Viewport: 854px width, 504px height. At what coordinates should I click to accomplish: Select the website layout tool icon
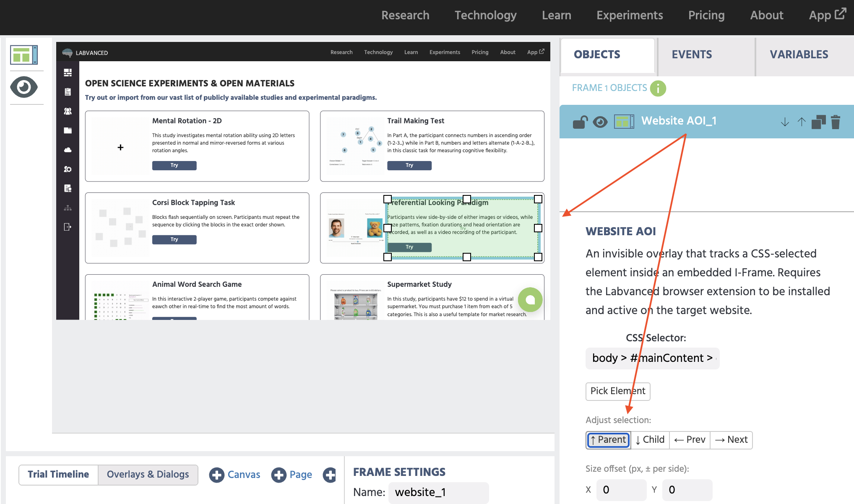(x=24, y=55)
